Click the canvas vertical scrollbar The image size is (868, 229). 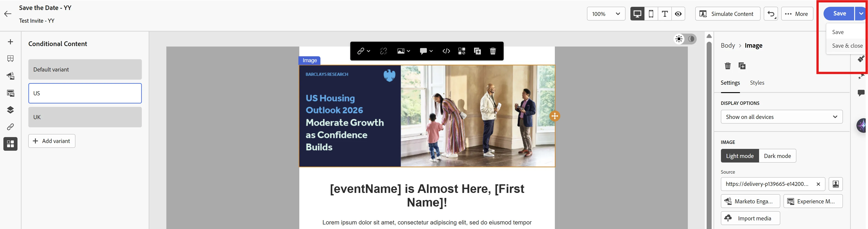709,135
